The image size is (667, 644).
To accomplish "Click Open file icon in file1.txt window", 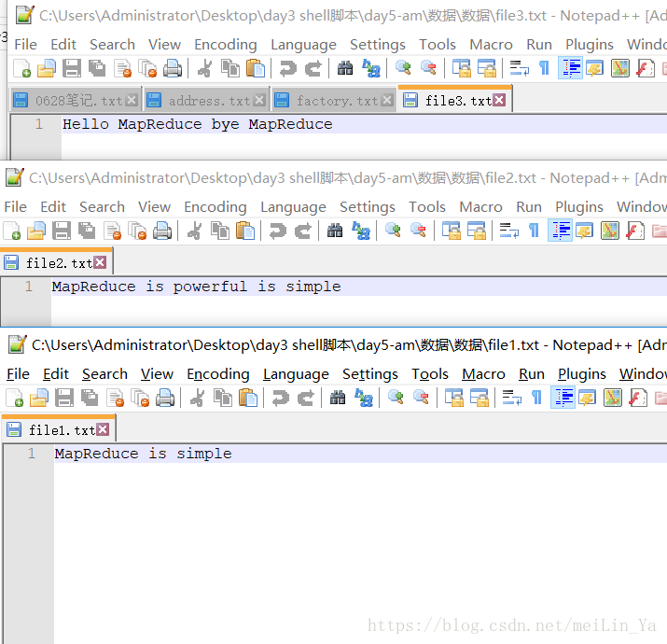I will pyautogui.click(x=39, y=398).
